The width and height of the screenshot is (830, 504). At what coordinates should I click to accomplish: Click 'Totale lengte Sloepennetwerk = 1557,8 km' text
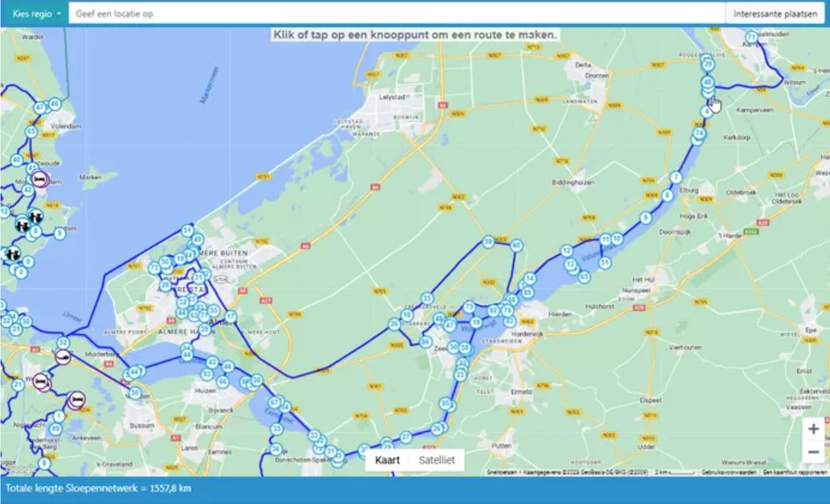(98, 489)
